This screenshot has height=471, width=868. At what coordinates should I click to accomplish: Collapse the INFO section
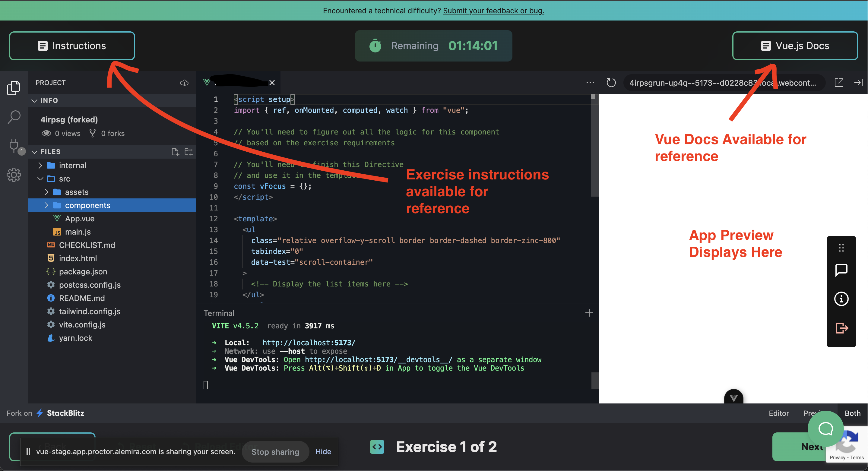tap(112, 100)
